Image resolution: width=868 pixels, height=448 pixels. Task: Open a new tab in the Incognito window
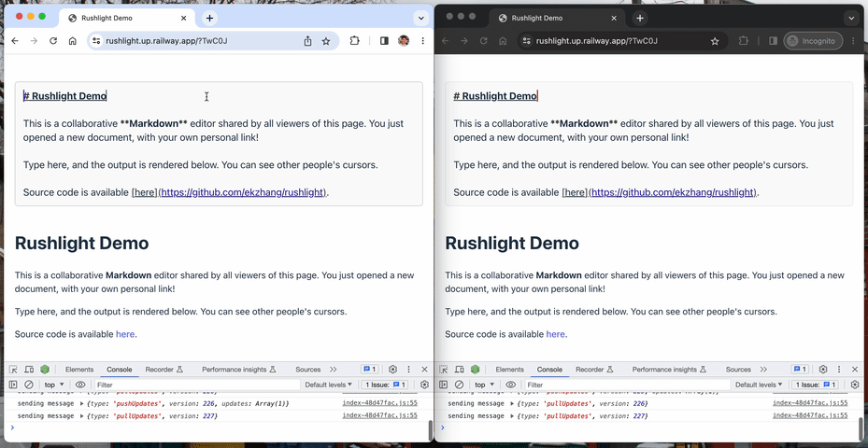point(639,19)
